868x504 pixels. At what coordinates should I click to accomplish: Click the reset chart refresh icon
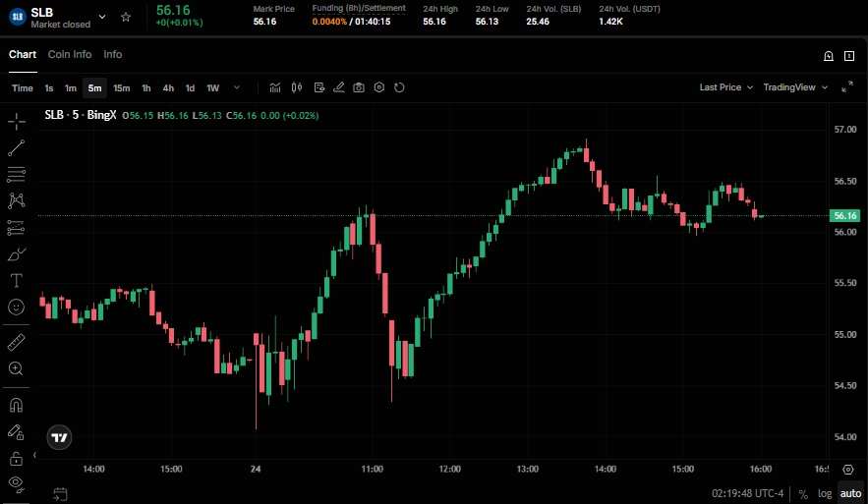tap(399, 87)
